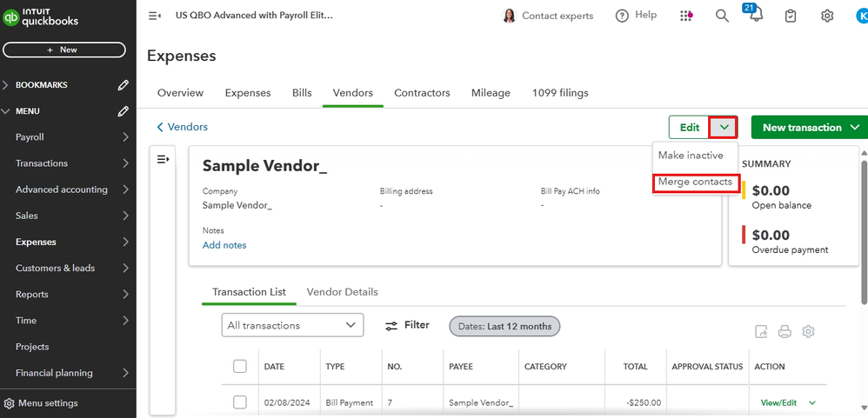Click the Add notes link
This screenshot has width=868, height=418.
[224, 245]
